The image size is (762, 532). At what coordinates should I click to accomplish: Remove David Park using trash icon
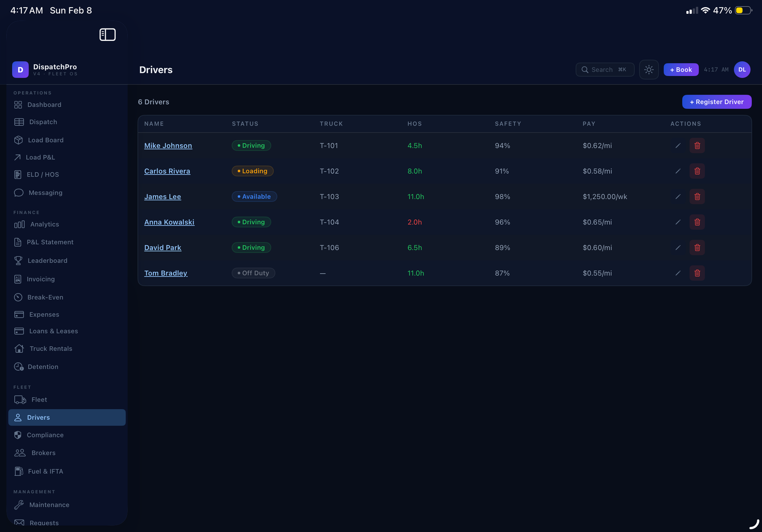697,248
